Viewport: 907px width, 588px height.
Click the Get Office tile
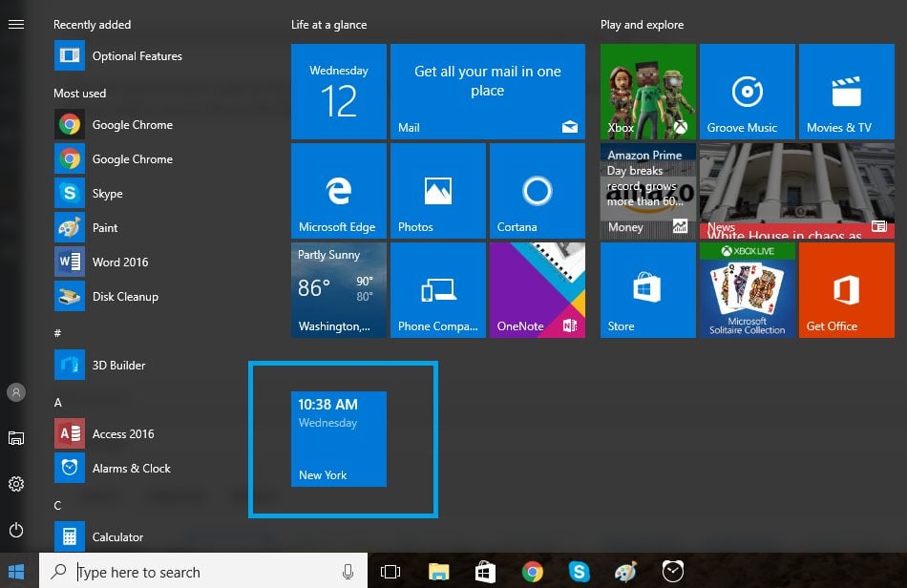[847, 290]
